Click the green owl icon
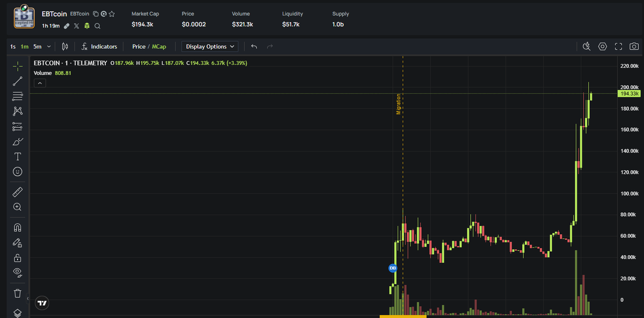The height and width of the screenshot is (318, 644). coord(86,26)
